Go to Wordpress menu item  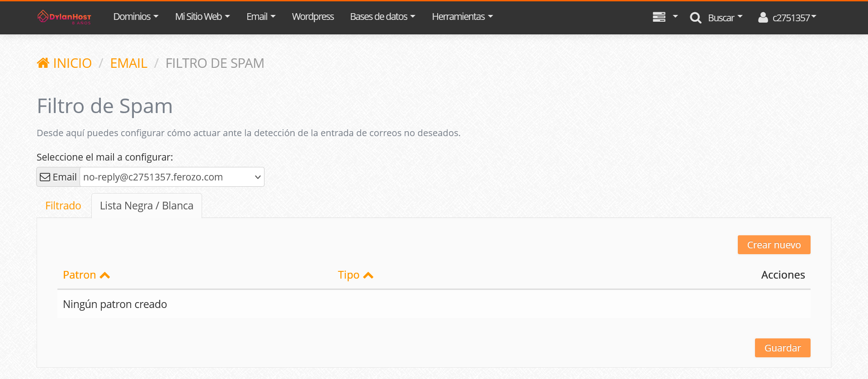pos(313,17)
